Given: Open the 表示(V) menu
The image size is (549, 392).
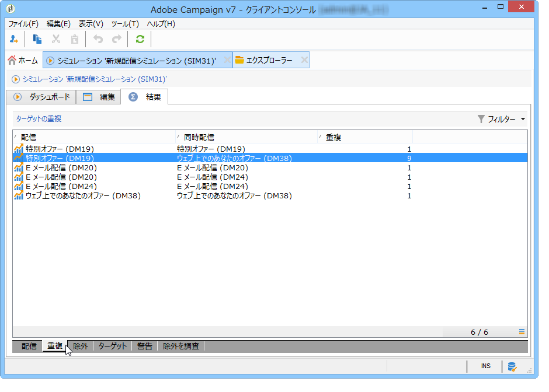Looking at the screenshot, I should point(91,24).
